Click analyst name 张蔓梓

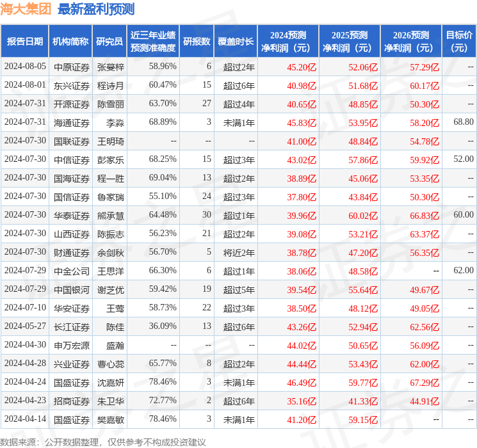(111, 67)
